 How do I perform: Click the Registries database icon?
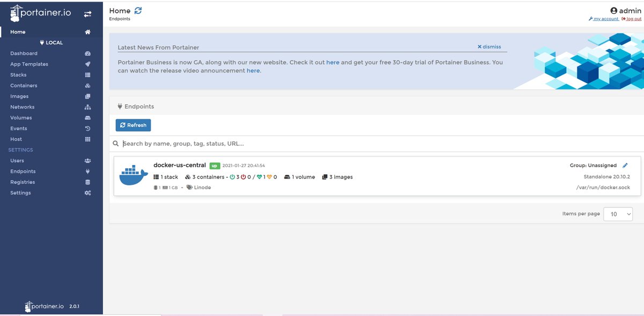(87, 182)
